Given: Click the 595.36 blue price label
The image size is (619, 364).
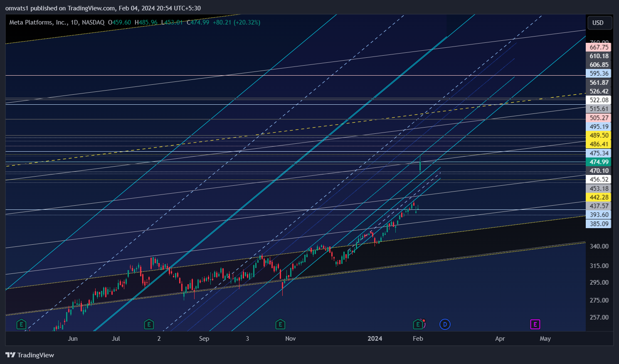Looking at the screenshot, I should click(599, 74).
